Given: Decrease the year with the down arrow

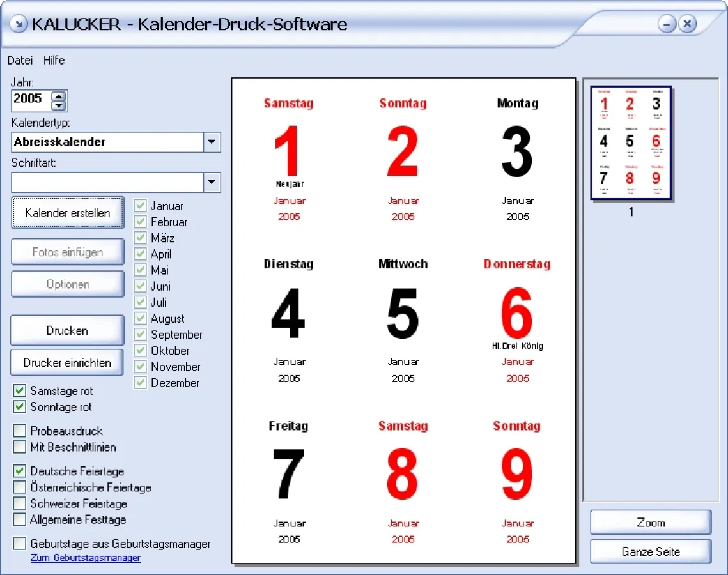Looking at the screenshot, I should click(59, 105).
